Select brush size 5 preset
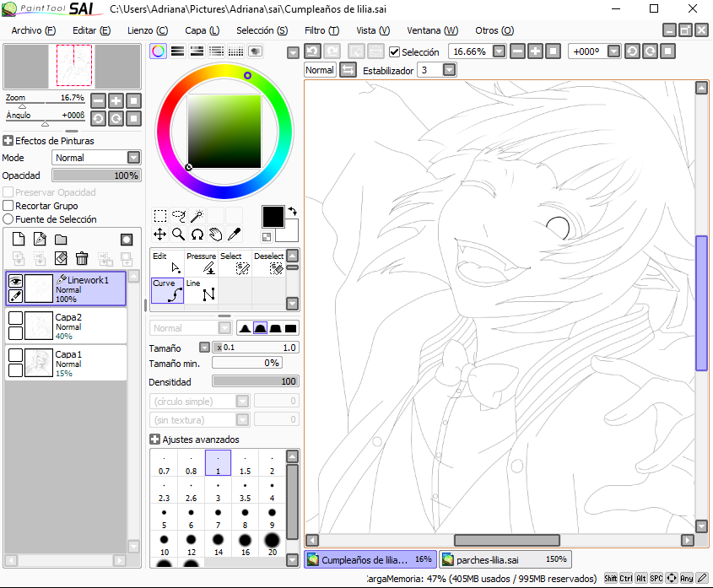 [165, 517]
